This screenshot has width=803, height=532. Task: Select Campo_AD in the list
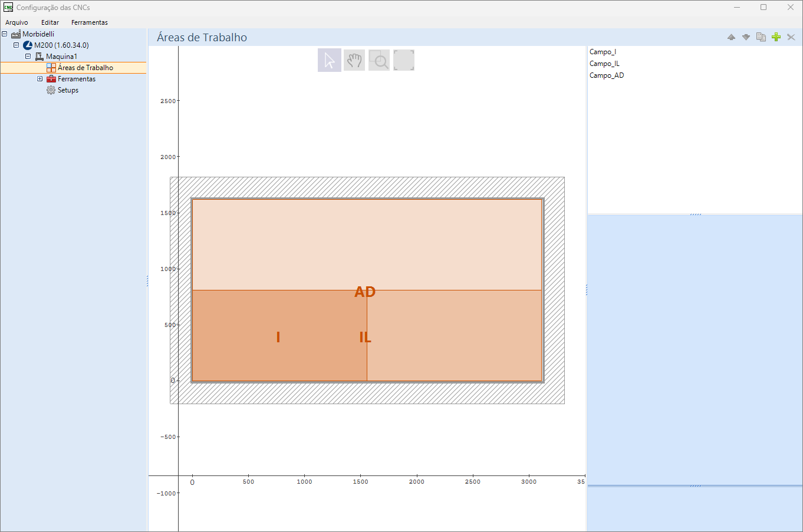pyautogui.click(x=607, y=75)
